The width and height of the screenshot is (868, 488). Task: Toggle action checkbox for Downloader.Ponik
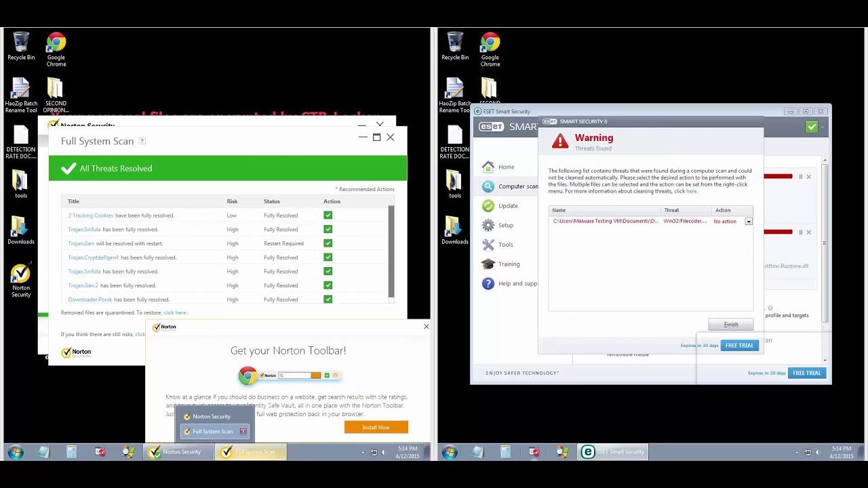point(328,300)
